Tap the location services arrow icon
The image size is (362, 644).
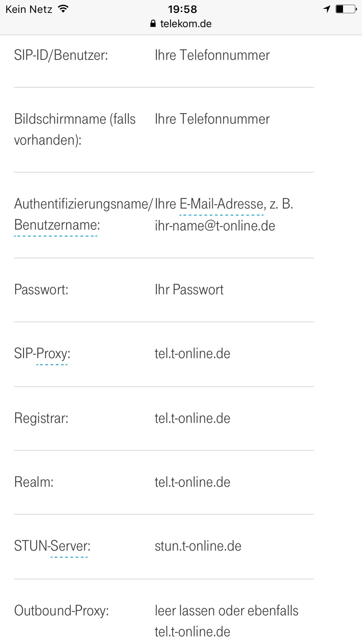tap(327, 9)
